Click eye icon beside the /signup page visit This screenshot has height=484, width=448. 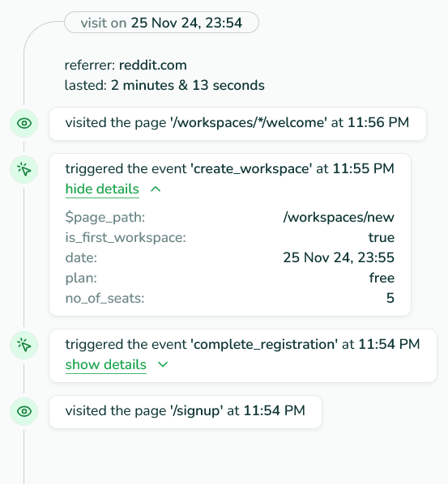pos(24,411)
